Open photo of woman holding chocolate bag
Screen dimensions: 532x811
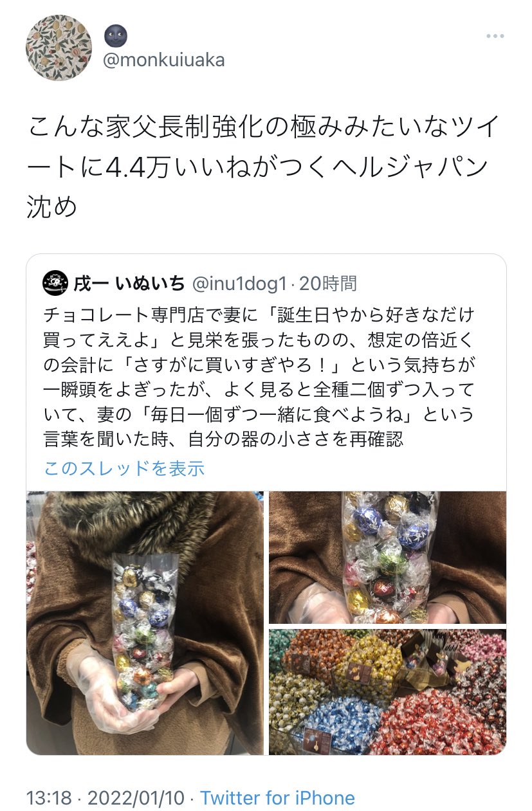(x=145, y=623)
